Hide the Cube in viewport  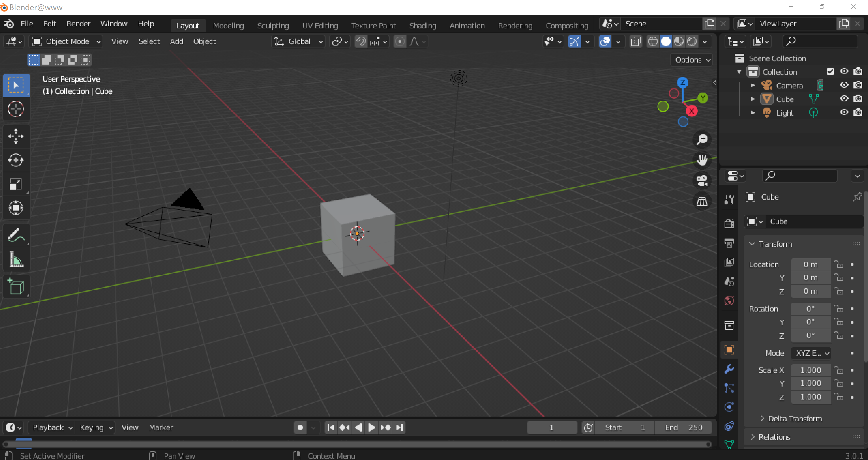pyautogui.click(x=844, y=99)
